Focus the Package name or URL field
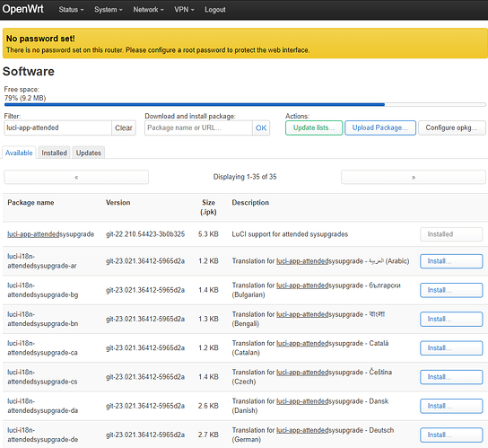488x448 pixels. coord(198,127)
